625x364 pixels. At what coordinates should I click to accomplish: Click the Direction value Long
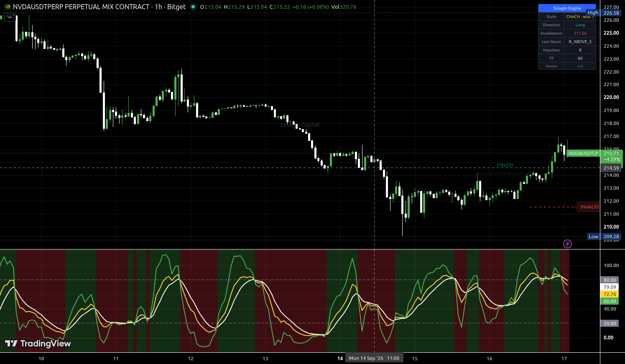point(580,25)
